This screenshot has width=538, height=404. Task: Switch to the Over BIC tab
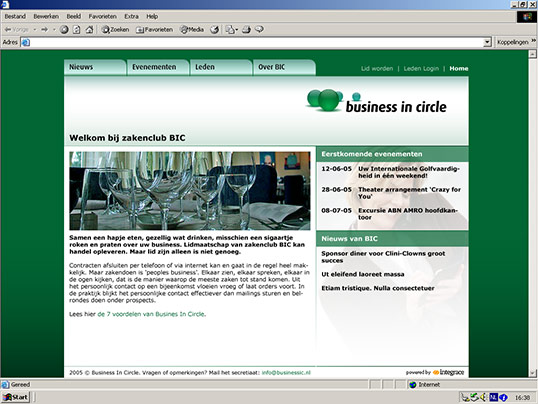(x=284, y=67)
